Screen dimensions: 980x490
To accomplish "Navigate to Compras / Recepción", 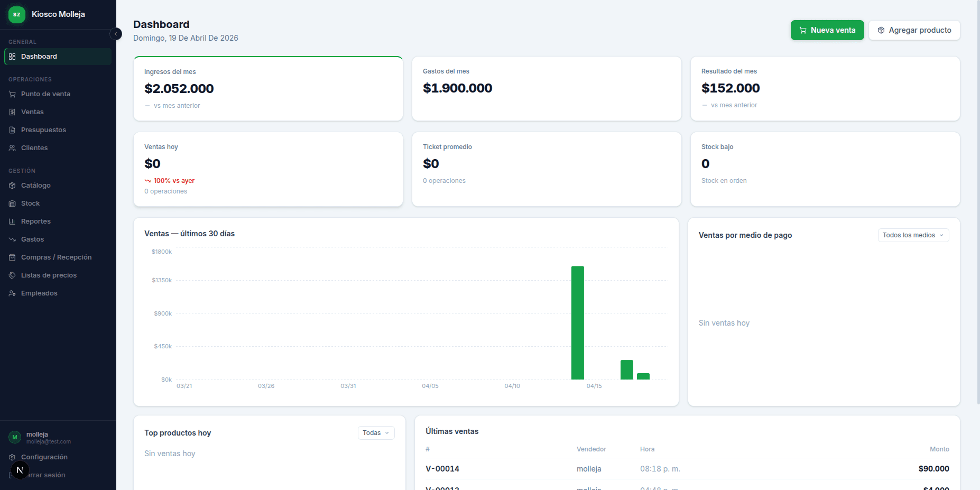I will 58,257.
